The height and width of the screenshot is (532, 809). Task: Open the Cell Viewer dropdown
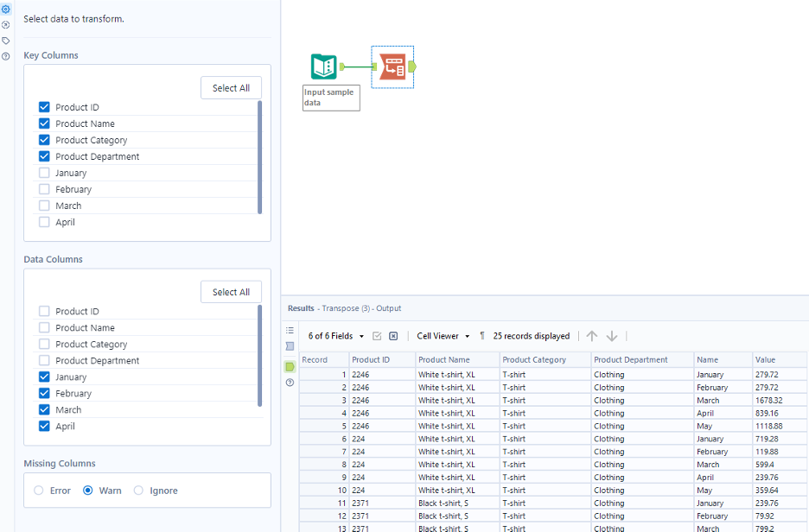(443, 336)
